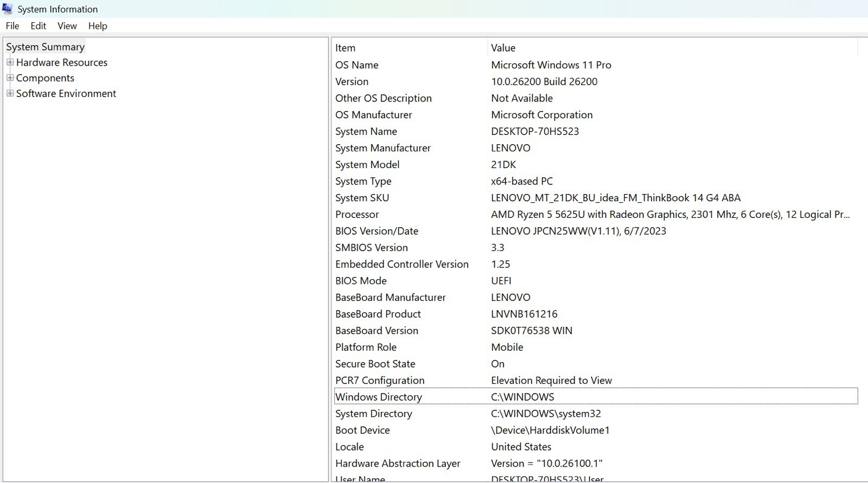Select PCR7 Configuration row label
Image resolution: width=868 pixels, height=483 pixels.
click(x=380, y=381)
